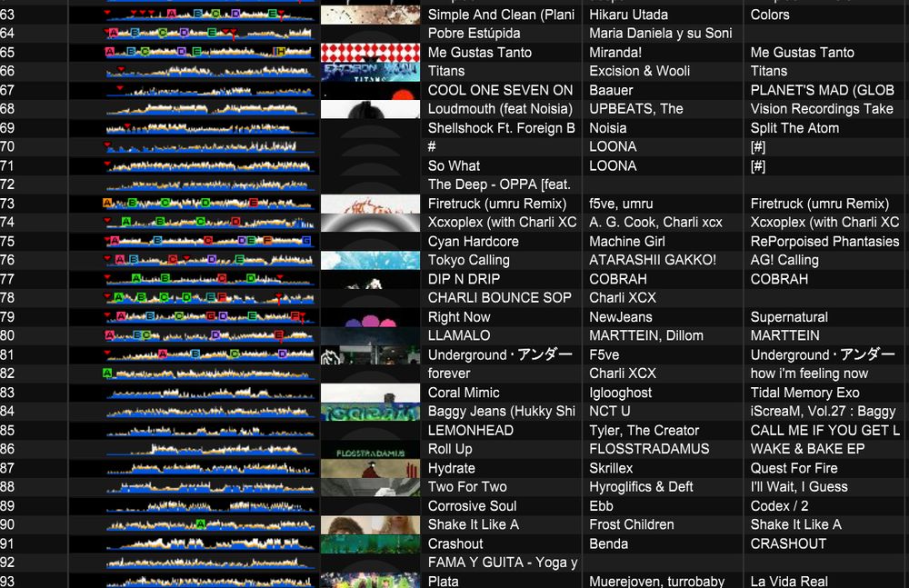Click 'FAMA Y GUITA - Yoga y' title
The width and height of the screenshot is (909, 588).
pos(503,563)
